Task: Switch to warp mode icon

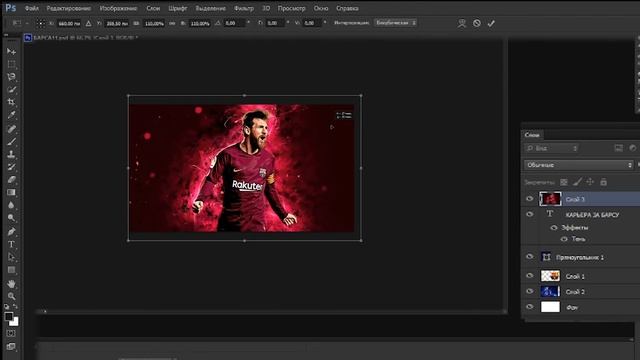Action: (x=462, y=23)
